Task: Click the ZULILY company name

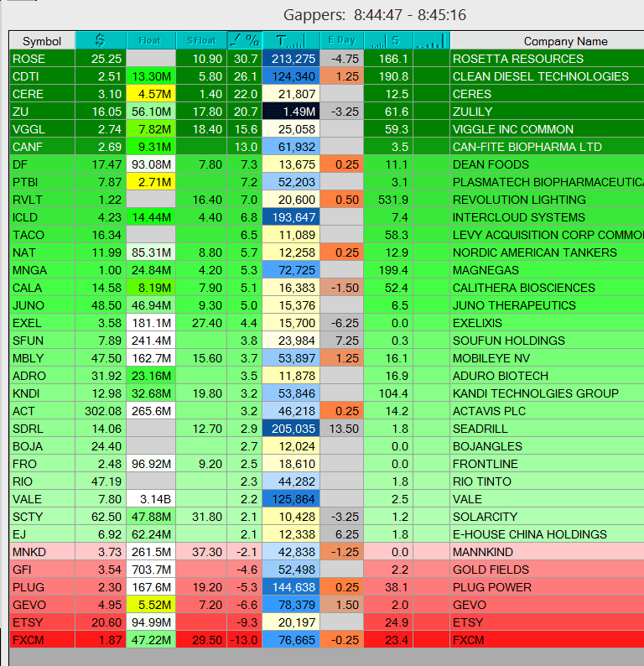Action: point(472,112)
